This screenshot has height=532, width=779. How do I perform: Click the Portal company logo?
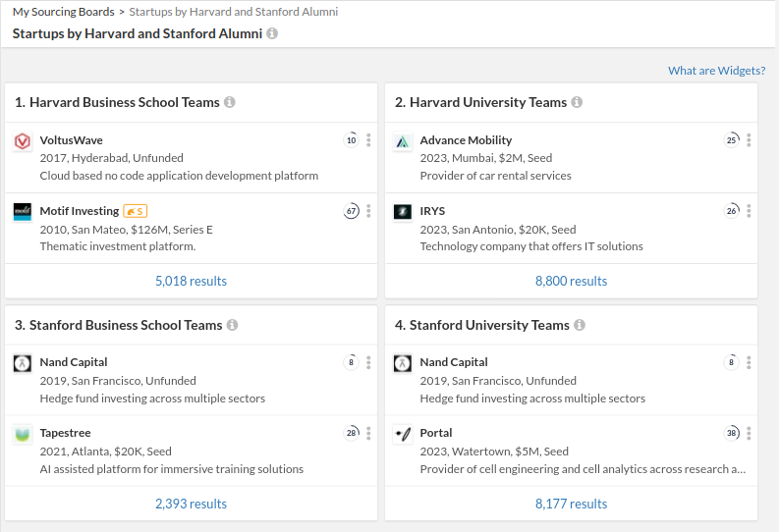[x=402, y=434]
